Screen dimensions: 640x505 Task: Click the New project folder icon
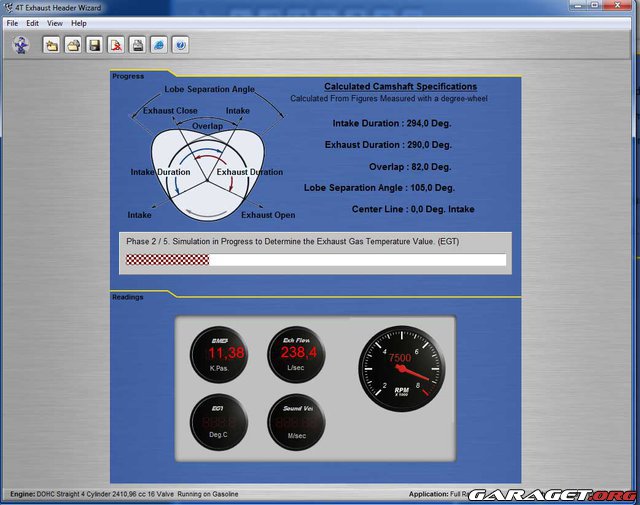tap(51, 45)
